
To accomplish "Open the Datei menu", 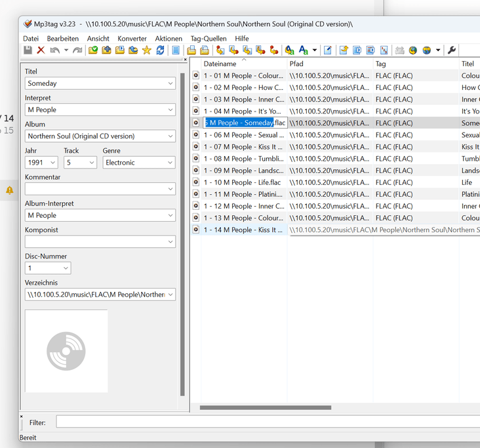I will click(31, 39).
